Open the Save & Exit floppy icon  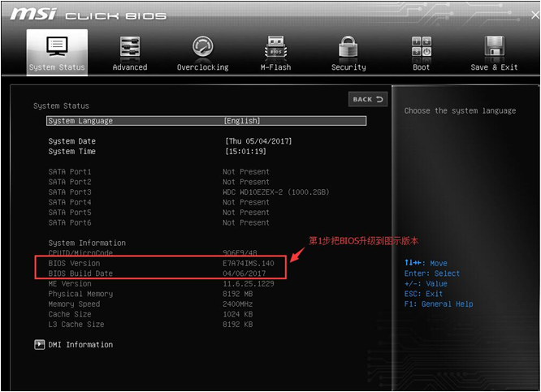click(x=494, y=45)
